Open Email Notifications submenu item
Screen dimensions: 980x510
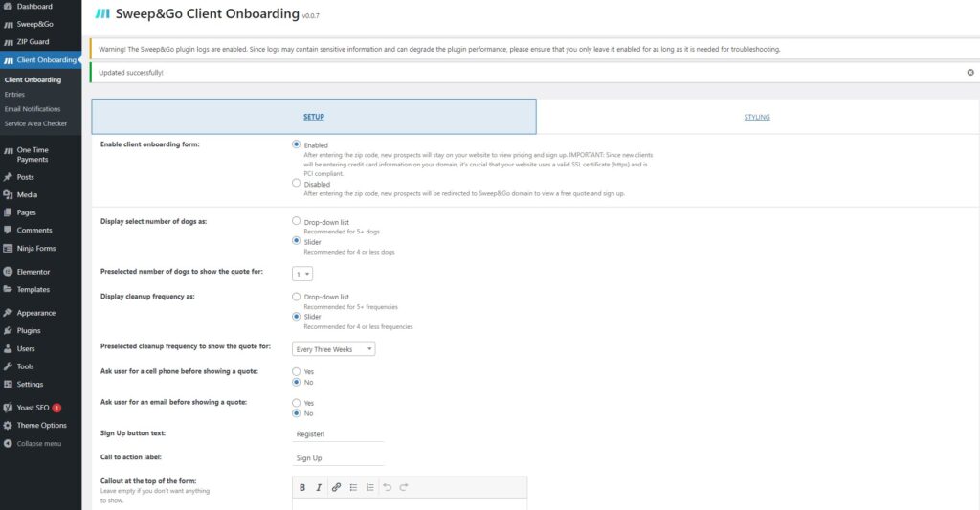point(33,109)
